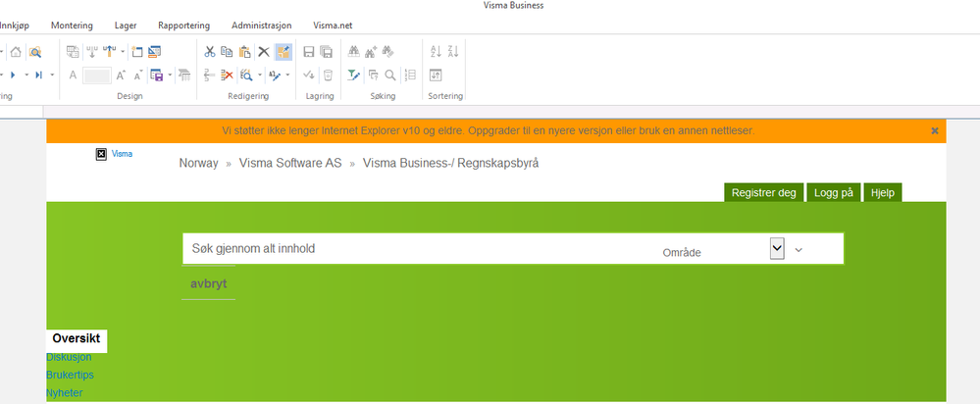Open dropdown arrow next to play-forward icon

tap(26, 75)
